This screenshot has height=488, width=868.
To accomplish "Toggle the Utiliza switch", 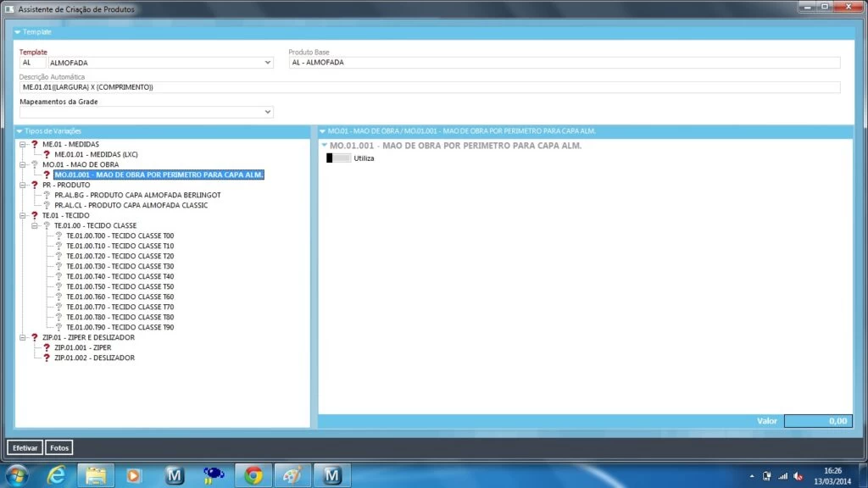I will pos(338,158).
